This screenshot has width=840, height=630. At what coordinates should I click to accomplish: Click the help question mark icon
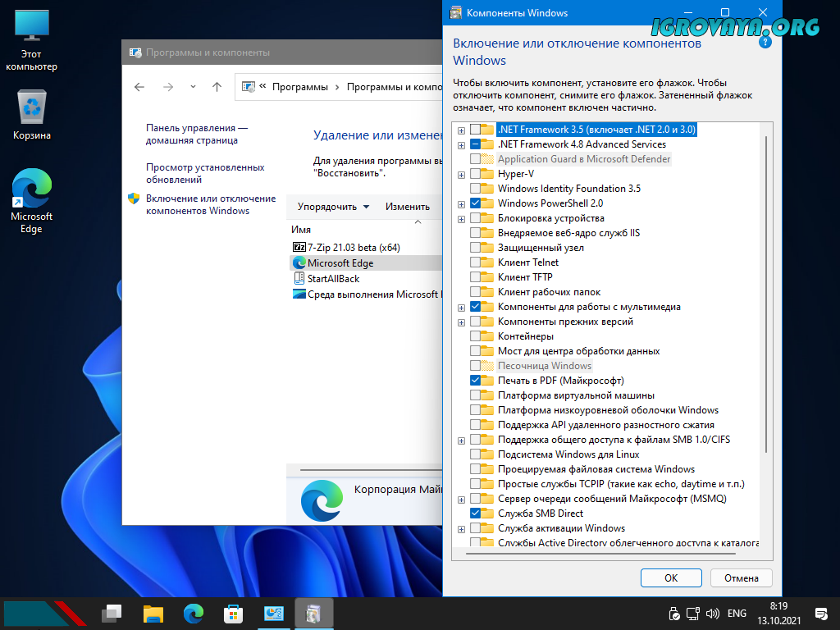765,40
